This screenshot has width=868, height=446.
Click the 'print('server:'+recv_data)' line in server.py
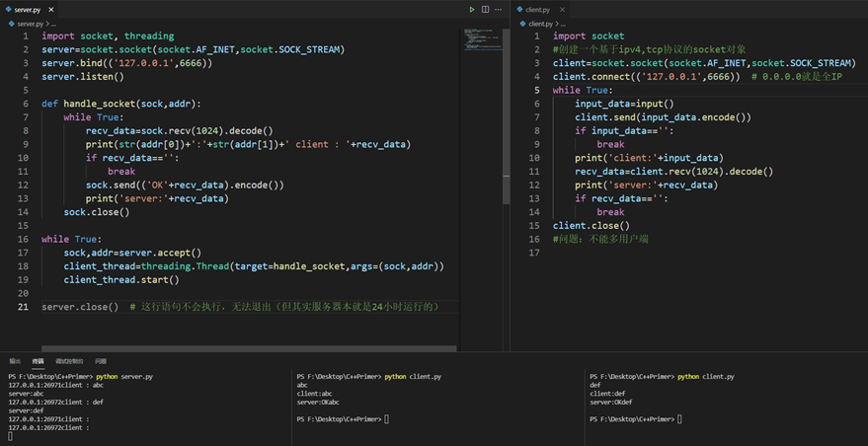(157, 198)
